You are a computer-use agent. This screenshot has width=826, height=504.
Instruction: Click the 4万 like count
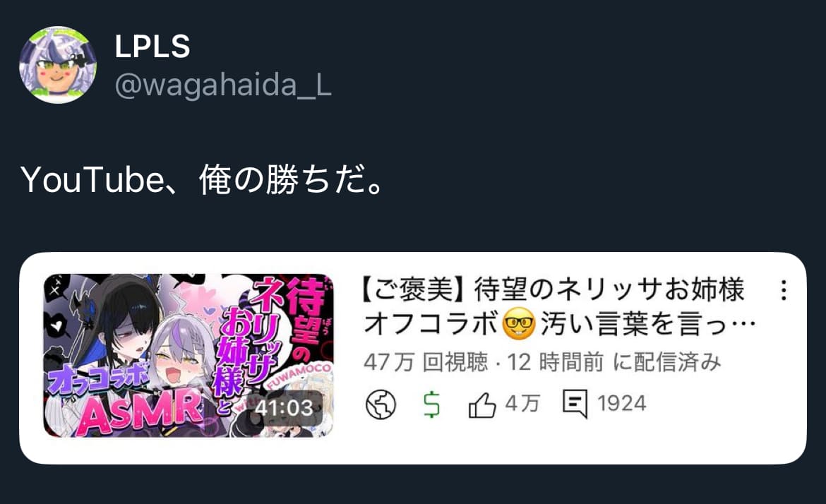coord(522,404)
